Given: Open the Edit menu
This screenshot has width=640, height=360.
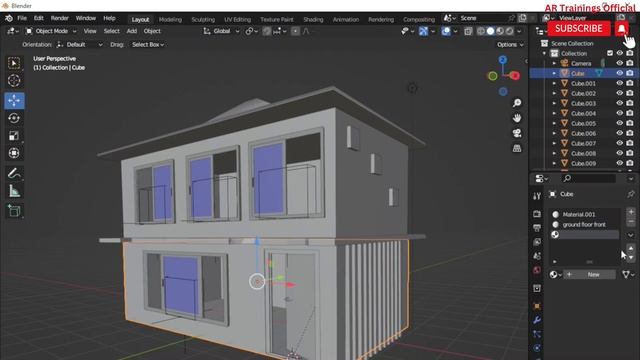Looking at the screenshot, I should pyautogui.click(x=38, y=18).
